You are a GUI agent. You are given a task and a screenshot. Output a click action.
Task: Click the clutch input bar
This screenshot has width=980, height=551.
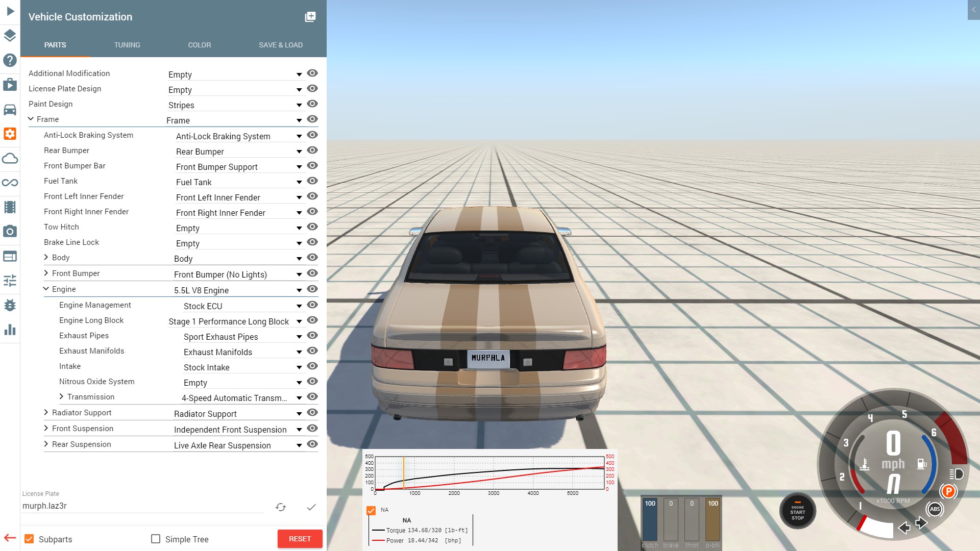click(x=650, y=519)
